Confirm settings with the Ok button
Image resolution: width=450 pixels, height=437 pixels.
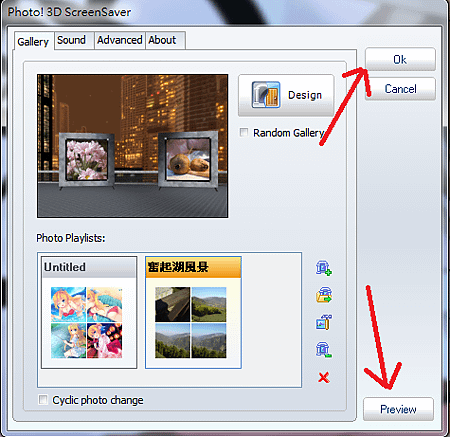[400, 59]
